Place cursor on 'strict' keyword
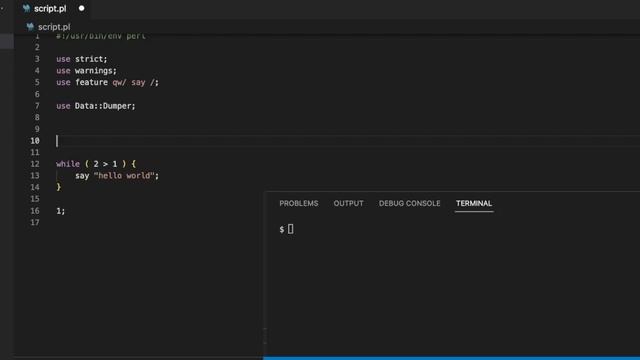The image size is (640, 360). (89, 59)
